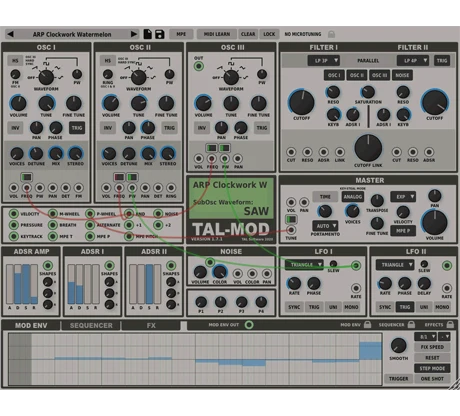Click the Mod Env Out jack
This screenshot has height=416, width=460.
249,325
